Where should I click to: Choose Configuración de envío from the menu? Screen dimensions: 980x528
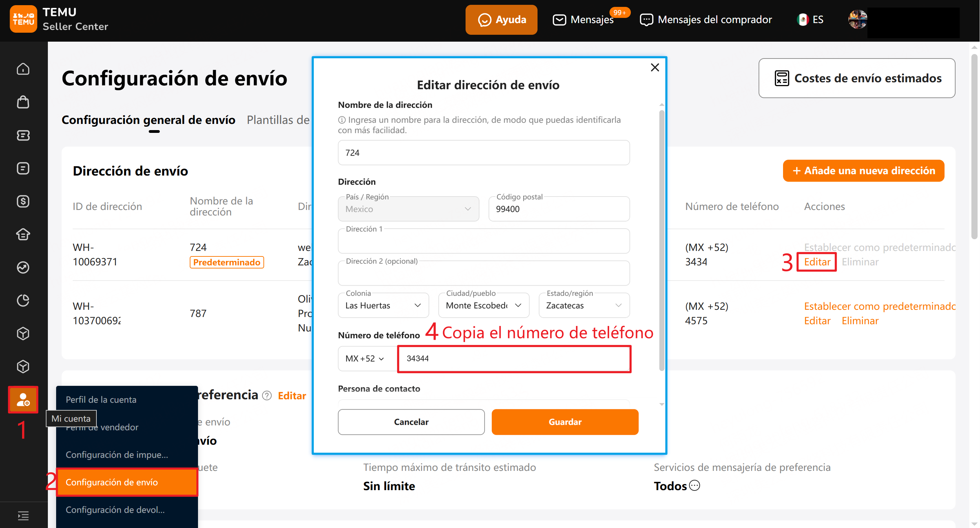pyautogui.click(x=127, y=482)
